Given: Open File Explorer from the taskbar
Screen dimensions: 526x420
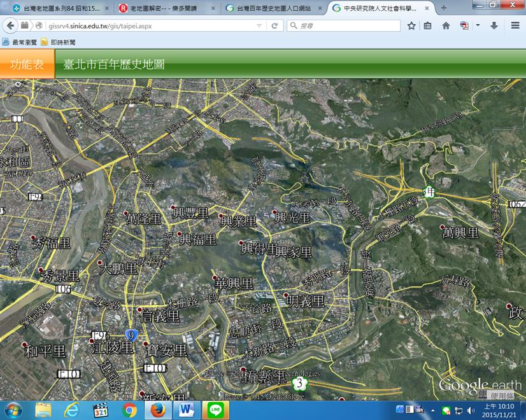Looking at the screenshot, I should tap(43, 410).
